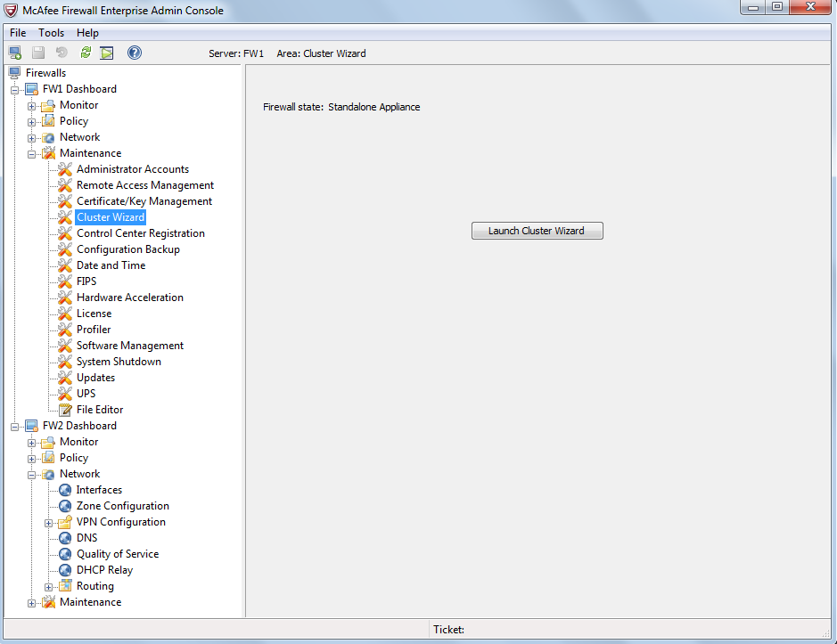Screen dimensions: 837x644
Task: Select FW1 Dashboard label
Action: tap(79, 88)
